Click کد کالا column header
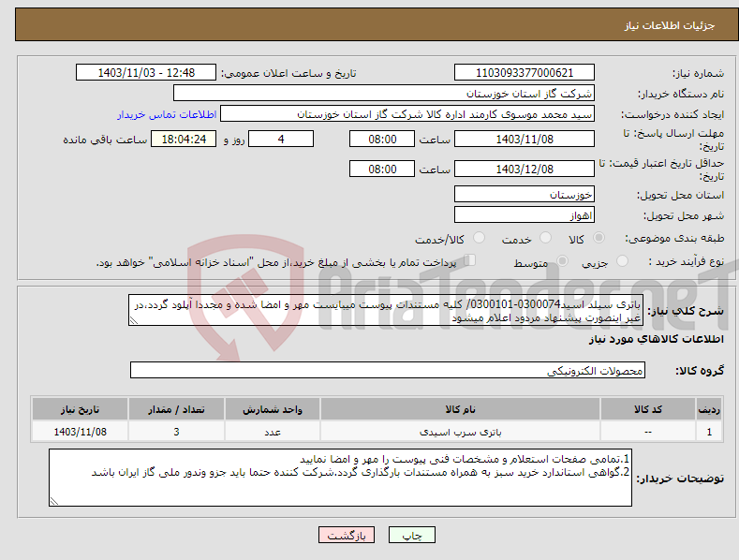The width and height of the screenshot is (739, 560). pyautogui.click(x=648, y=409)
